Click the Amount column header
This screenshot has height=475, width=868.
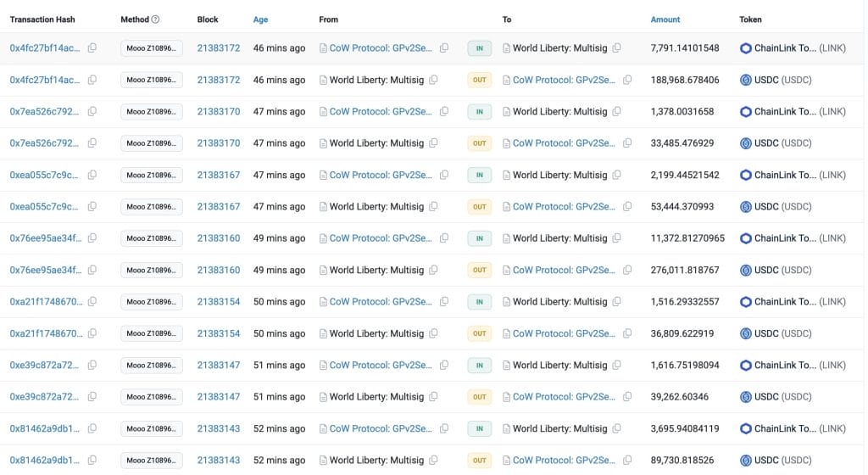click(x=665, y=20)
